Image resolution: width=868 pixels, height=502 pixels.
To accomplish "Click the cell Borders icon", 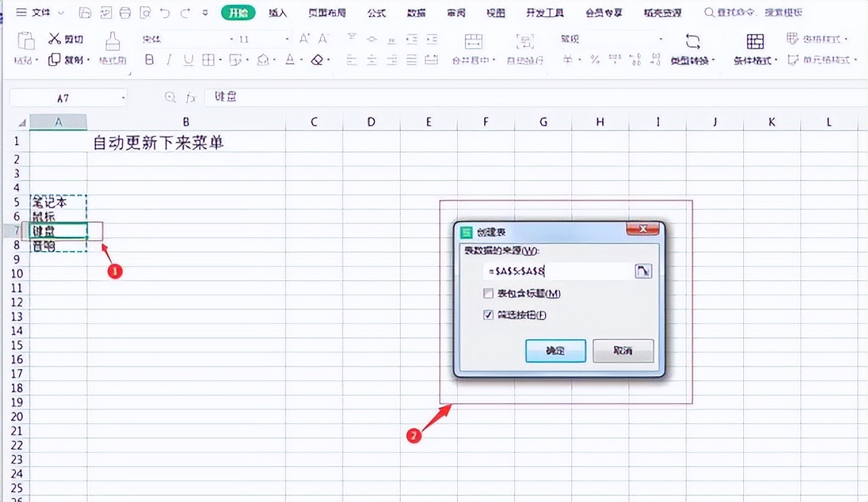I will tap(208, 60).
